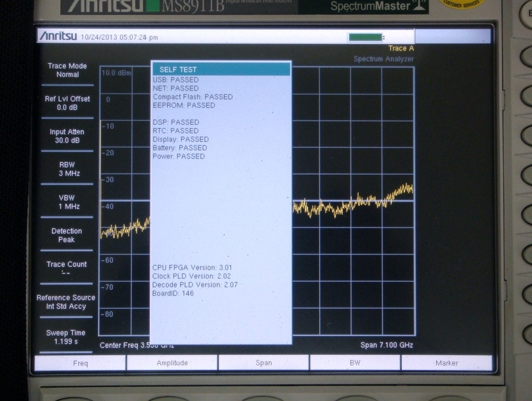
Task: Click the date and time readout
Action: pyautogui.click(x=119, y=37)
